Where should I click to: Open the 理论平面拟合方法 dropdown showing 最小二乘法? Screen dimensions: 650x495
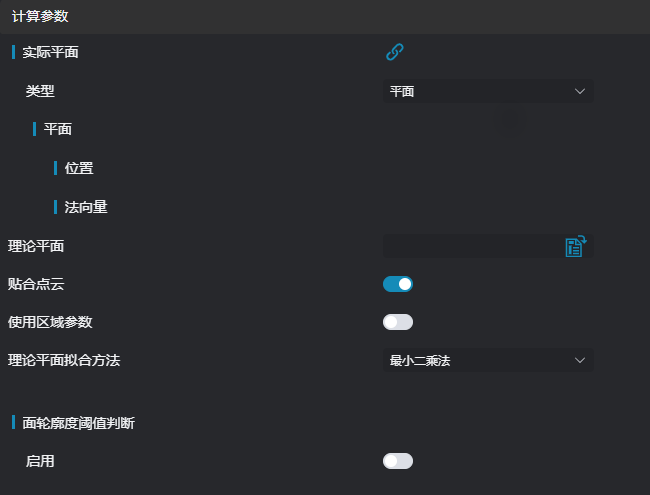coord(488,360)
